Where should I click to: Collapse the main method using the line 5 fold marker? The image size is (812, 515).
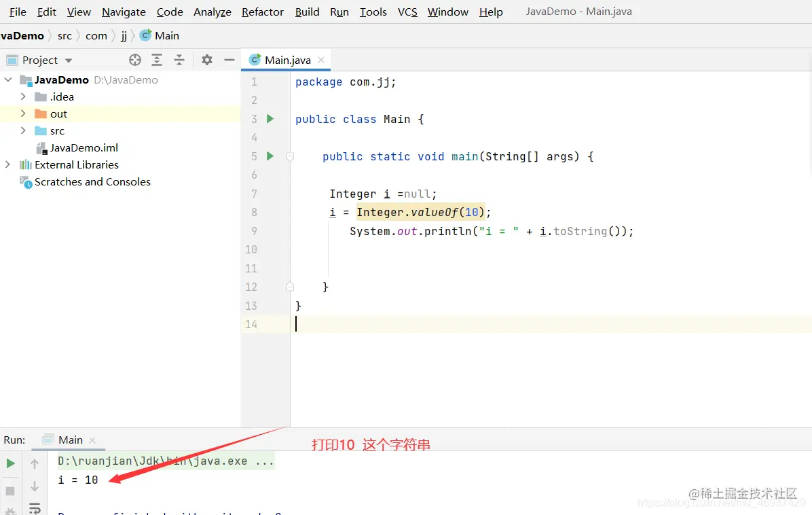(290, 156)
